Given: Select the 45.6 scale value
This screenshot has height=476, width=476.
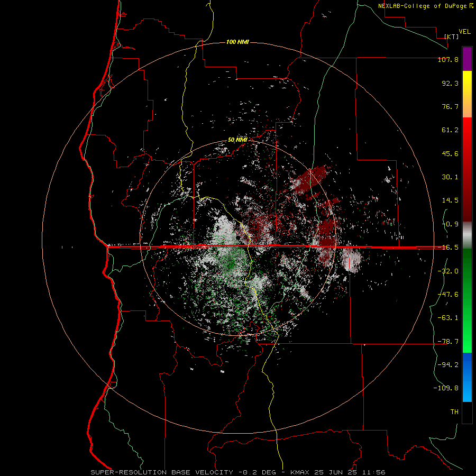Looking at the screenshot, I should pos(450,153).
